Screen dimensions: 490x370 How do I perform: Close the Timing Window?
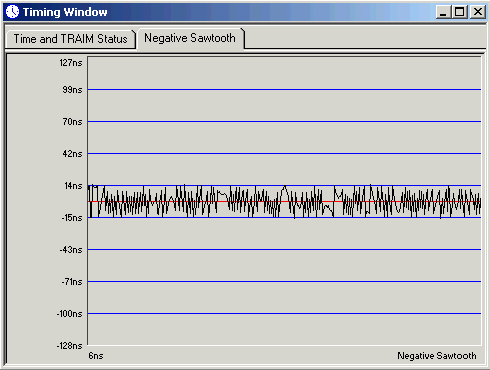coord(478,12)
